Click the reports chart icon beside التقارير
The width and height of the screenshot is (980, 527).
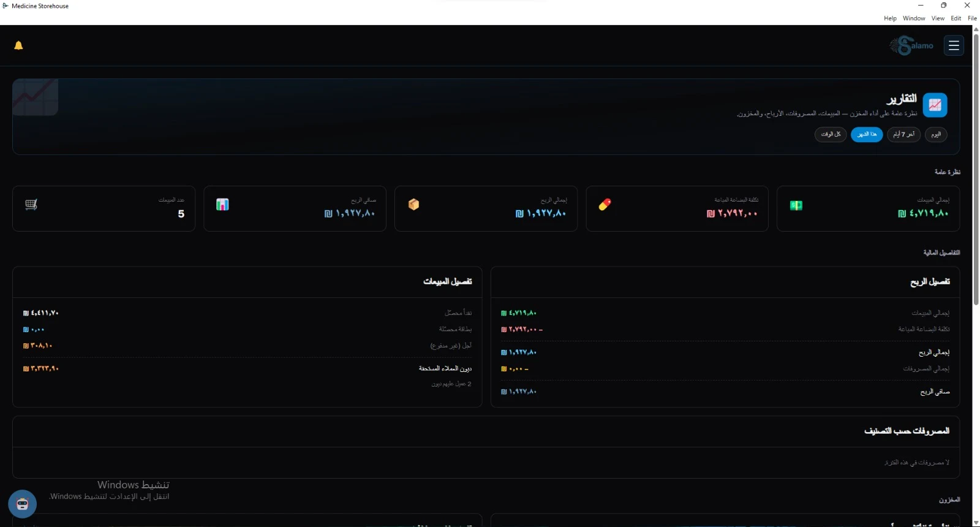[935, 105]
